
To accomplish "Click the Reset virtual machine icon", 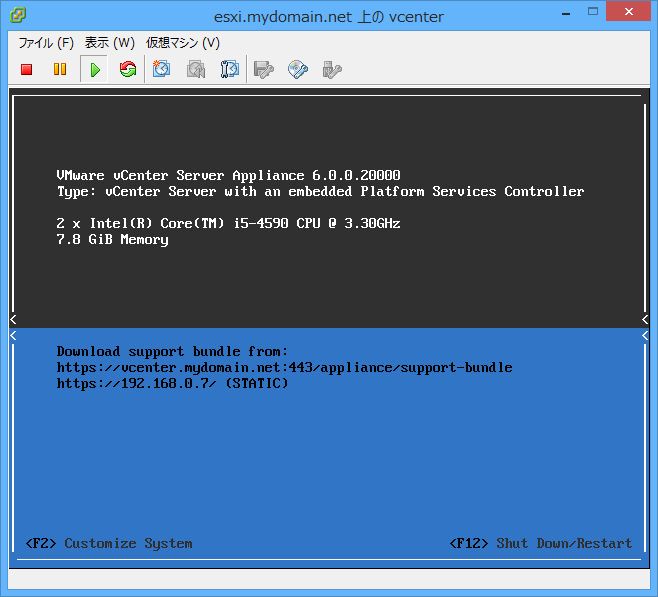I will pos(128,69).
